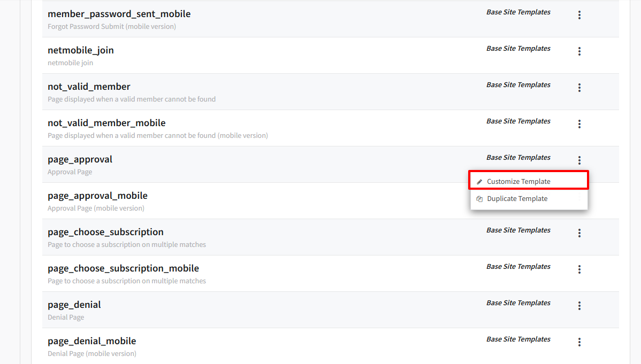Click the page_choose_subscription template title
The height and width of the screenshot is (364, 641).
tap(105, 232)
